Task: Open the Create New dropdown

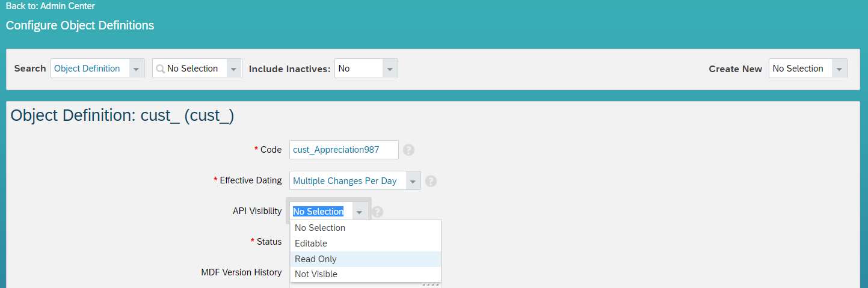Action: point(839,69)
